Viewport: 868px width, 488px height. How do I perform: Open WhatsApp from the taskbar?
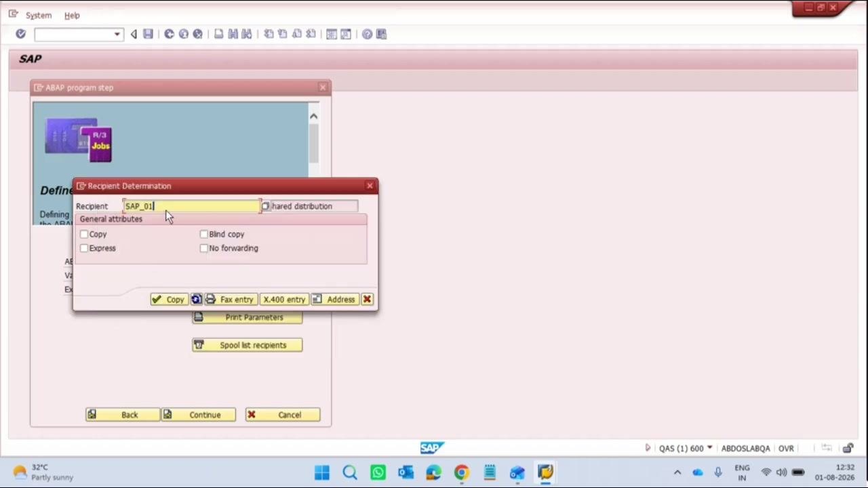click(378, 472)
